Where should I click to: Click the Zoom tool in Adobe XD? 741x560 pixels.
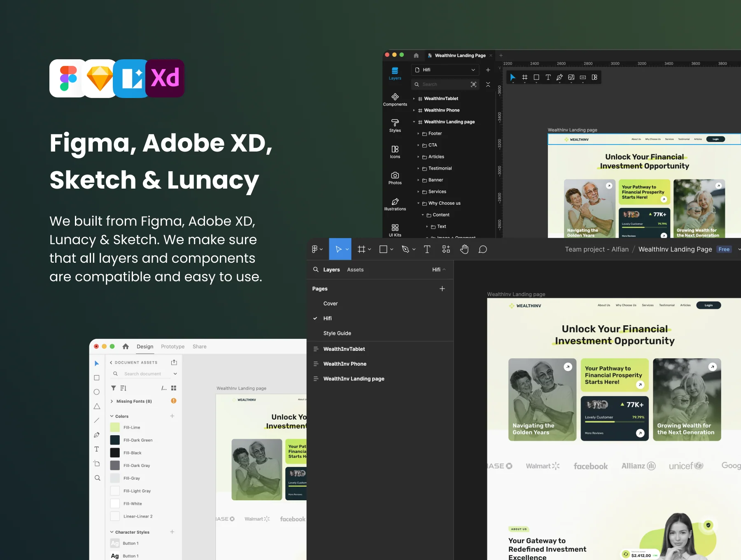tap(97, 478)
